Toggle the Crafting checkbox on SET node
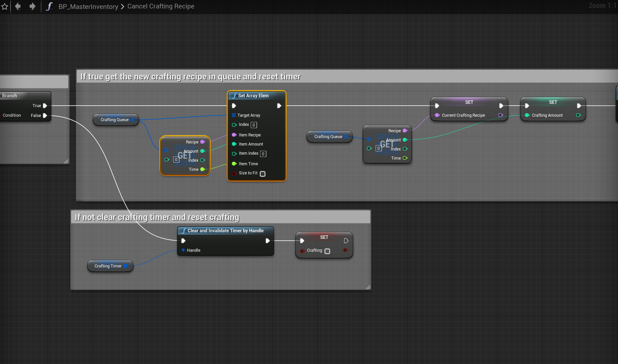Screen dimensions: 618x364 tap(327, 251)
